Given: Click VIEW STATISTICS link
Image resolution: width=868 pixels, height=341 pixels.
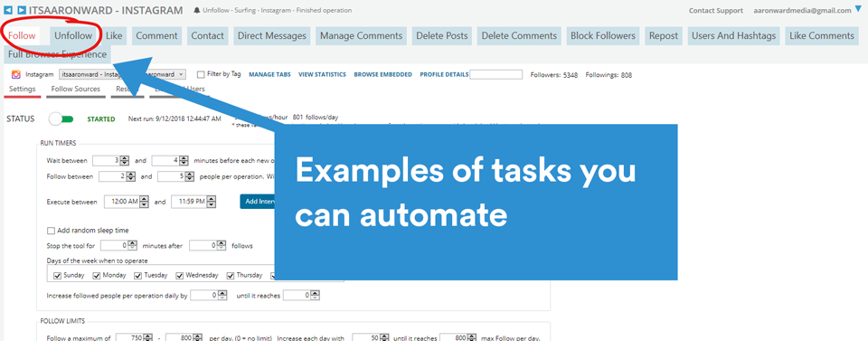Looking at the screenshot, I should pyautogui.click(x=322, y=74).
